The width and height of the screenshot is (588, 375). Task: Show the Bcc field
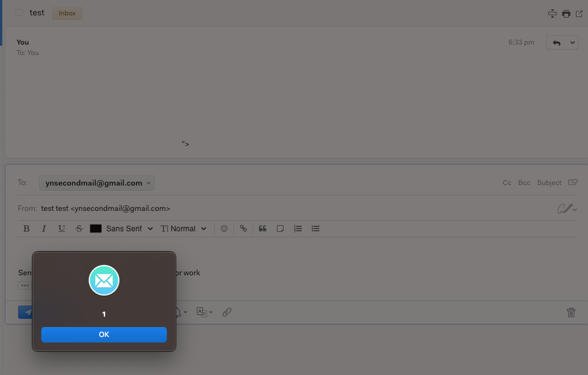point(524,183)
